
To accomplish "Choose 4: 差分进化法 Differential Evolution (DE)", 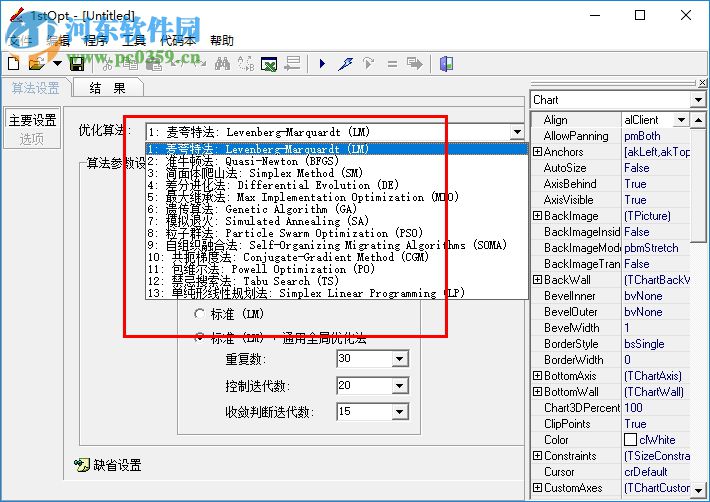I will (336, 185).
